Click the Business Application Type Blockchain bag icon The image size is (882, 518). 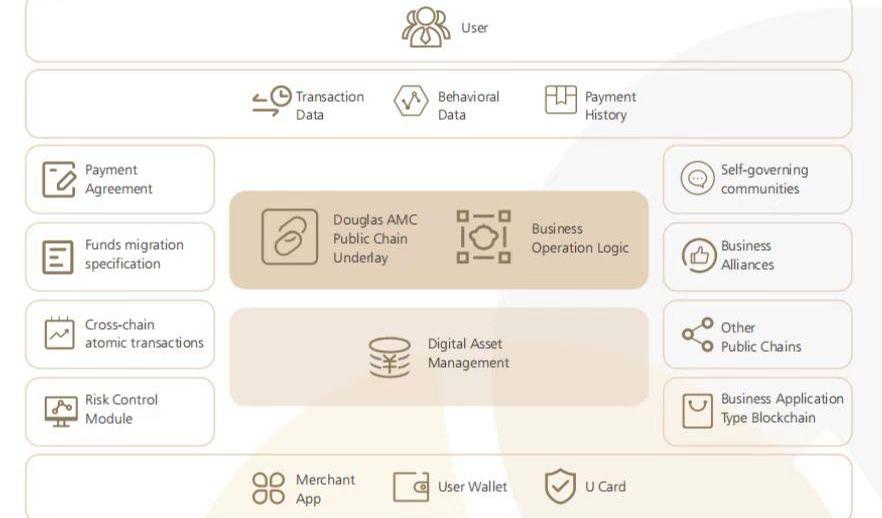(697, 410)
